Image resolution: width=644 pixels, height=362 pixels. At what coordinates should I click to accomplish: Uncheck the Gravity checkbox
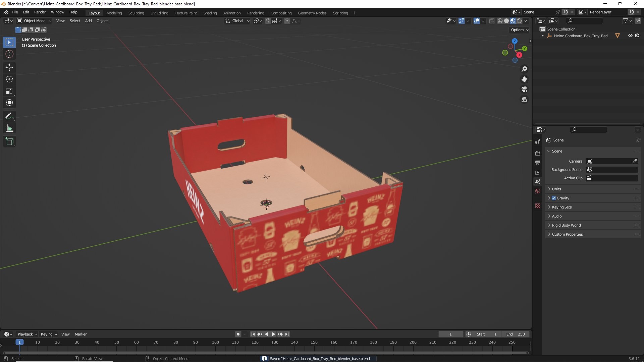[x=554, y=198]
